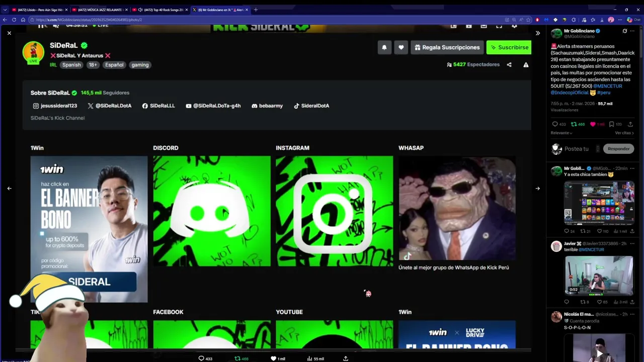Open the @MINCETUR mention in main tweet

[x=608, y=86]
